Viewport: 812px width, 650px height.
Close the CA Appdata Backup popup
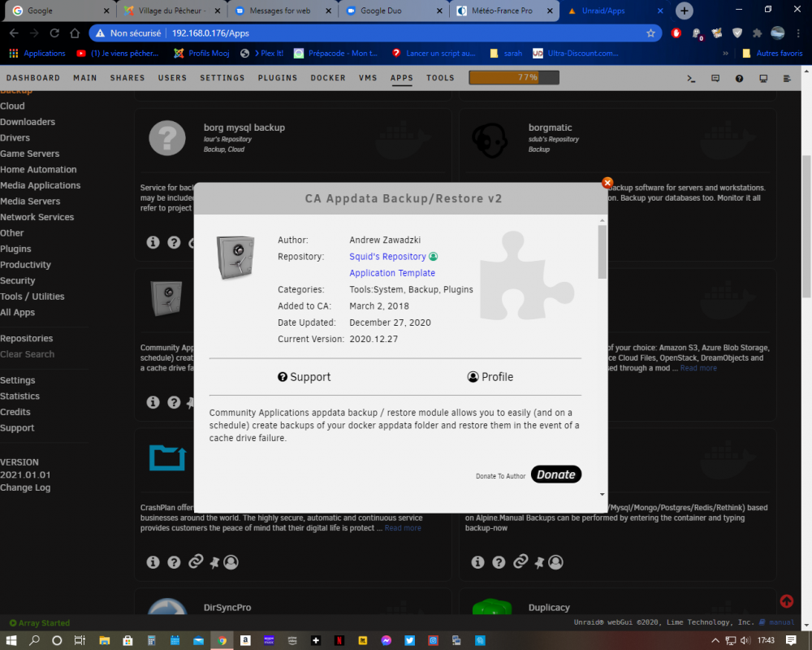(x=607, y=183)
